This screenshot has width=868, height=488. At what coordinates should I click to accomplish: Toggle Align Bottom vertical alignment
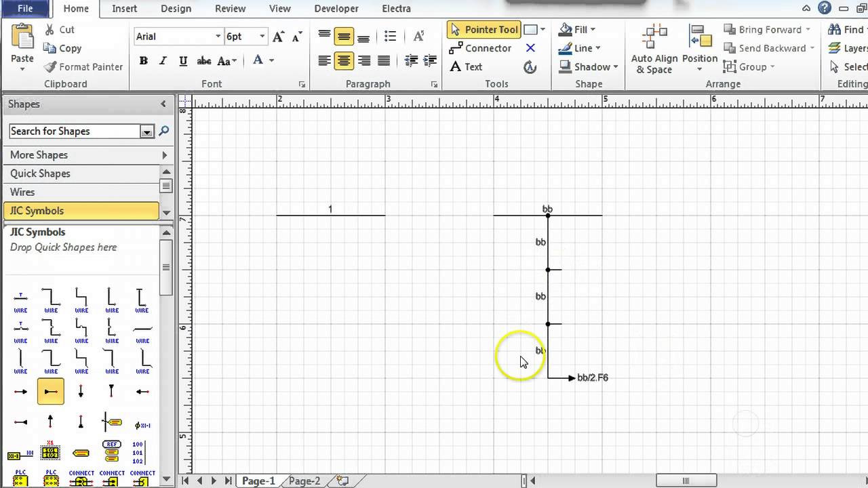pos(363,36)
